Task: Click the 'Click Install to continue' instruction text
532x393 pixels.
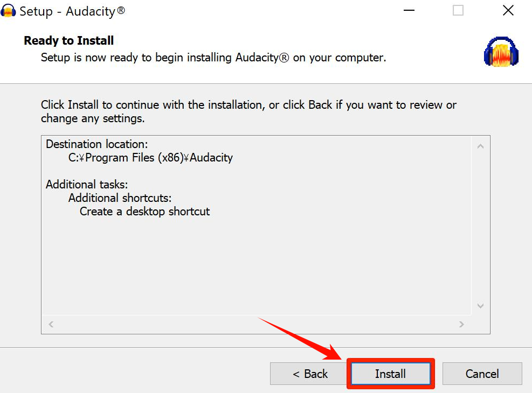Action: click(x=248, y=111)
